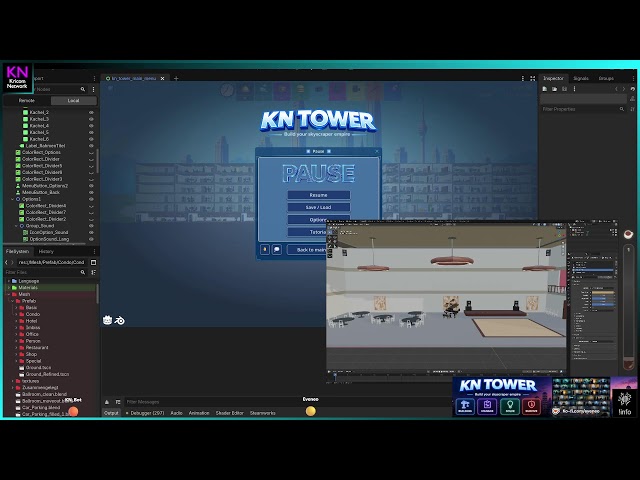Click Resume in the Pause menu
This screenshot has height=480, width=640.
[318, 195]
